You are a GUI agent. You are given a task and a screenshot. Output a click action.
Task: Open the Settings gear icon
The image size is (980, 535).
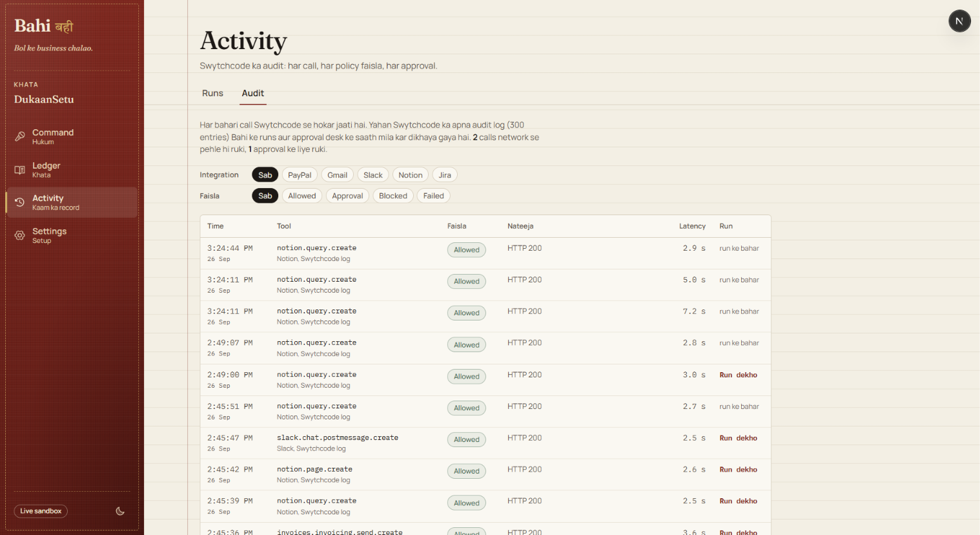point(20,235)
